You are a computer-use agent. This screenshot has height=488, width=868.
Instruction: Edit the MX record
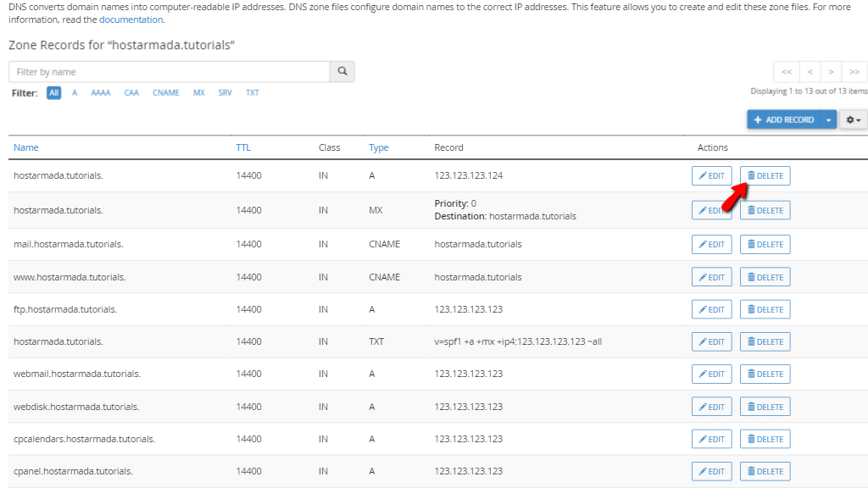pos(711,210)
